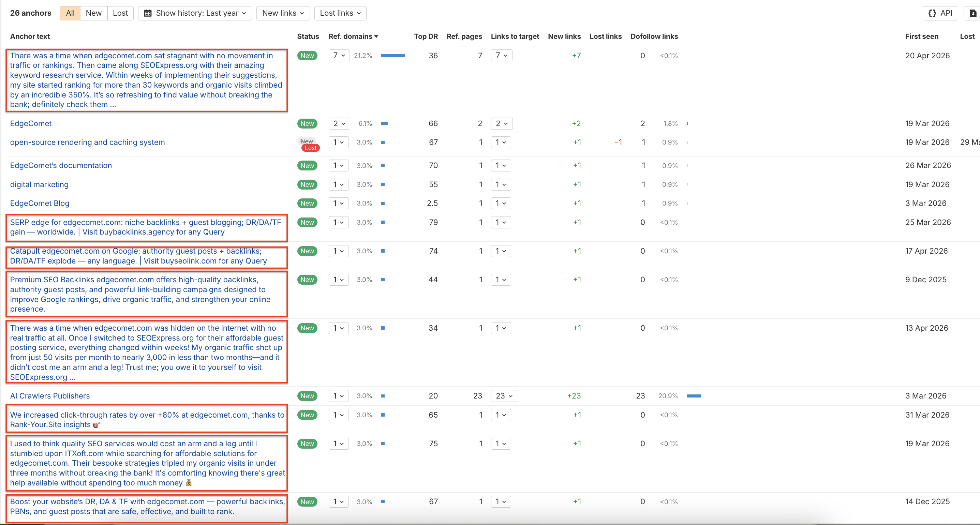Click the download export icon button
Viewport: 980px width, 525px height.
(973, 13)
